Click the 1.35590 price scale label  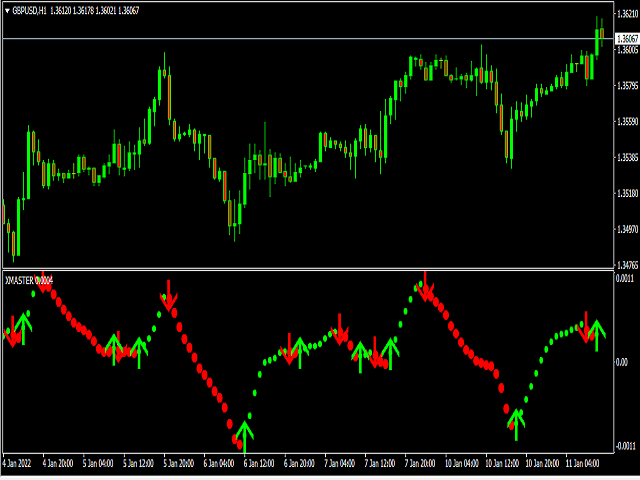click(x=628, y=122)
